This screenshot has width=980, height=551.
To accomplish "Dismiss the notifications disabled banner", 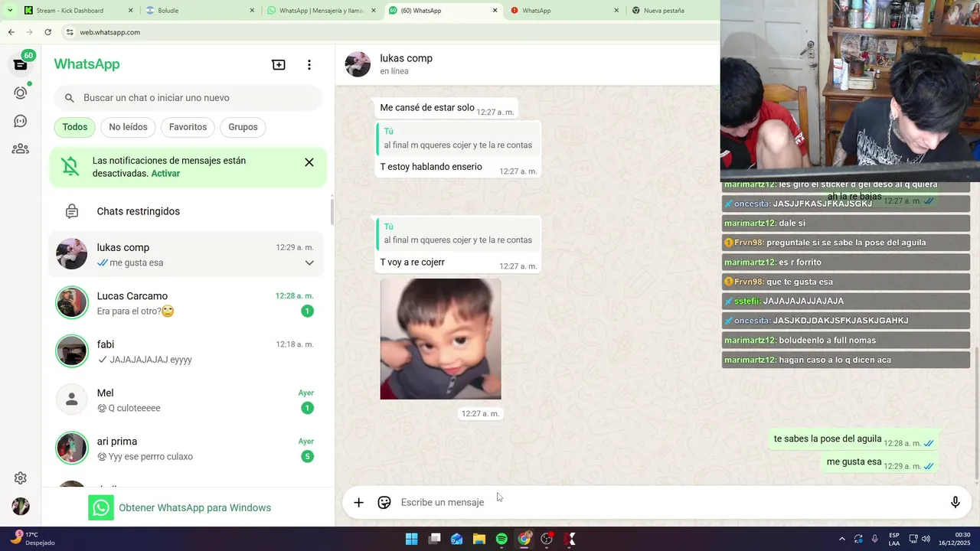I will pos(309,162).
